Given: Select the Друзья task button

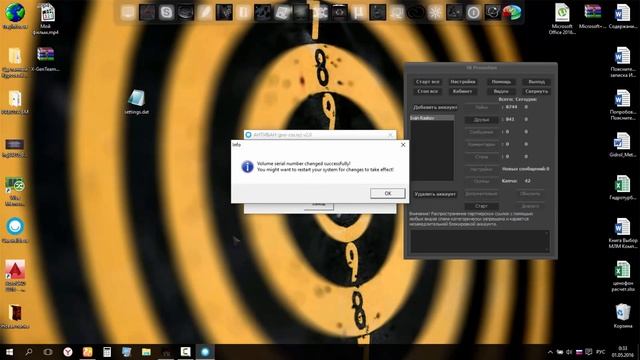Looking at the screenshot, I should click(x=482, y=120).
